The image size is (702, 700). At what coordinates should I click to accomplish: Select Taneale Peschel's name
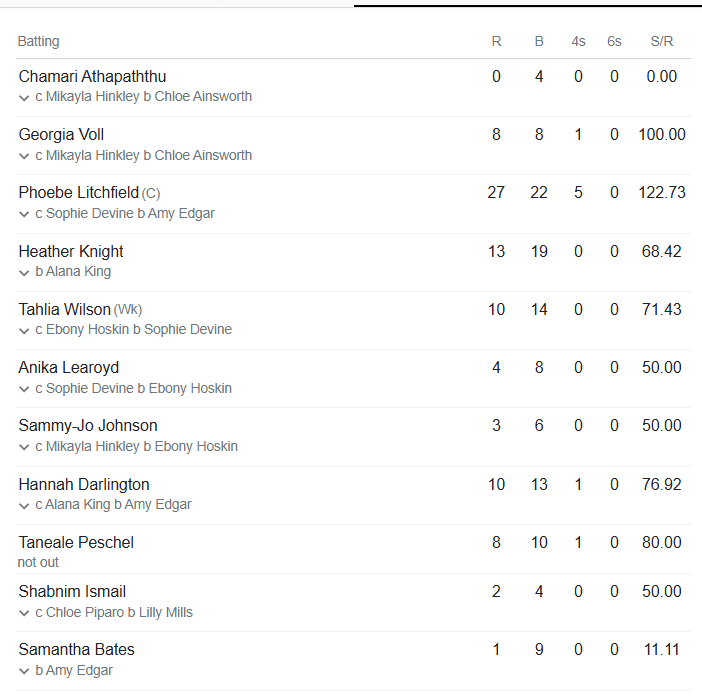point(76,542)
